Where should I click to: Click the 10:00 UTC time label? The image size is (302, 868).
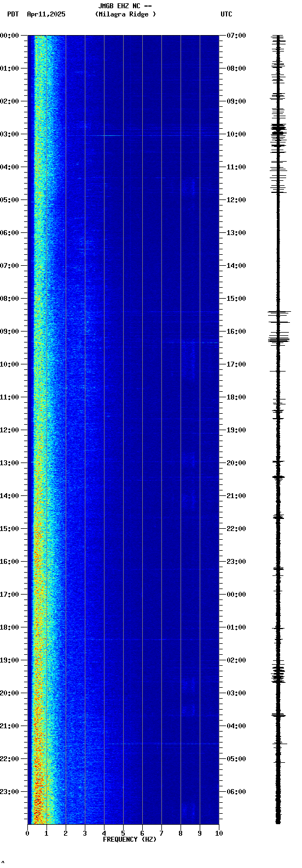pyautogui.click(x=236, y=134)
